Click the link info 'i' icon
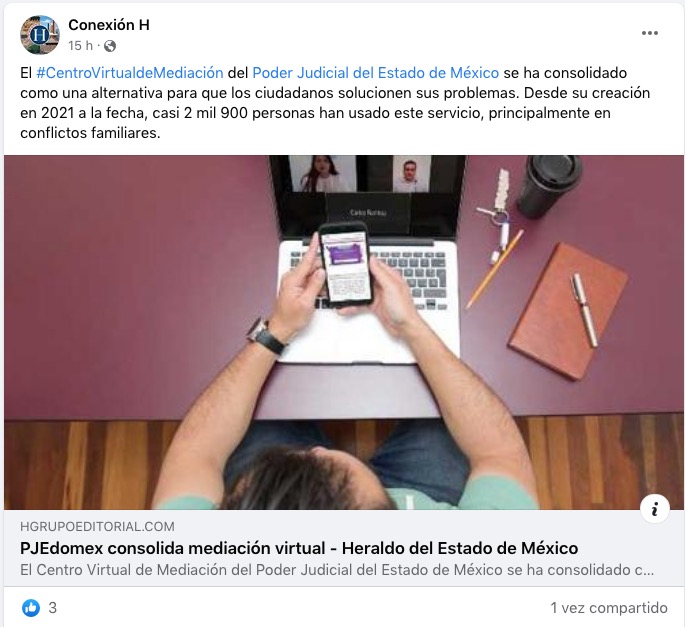 tap(654, 509)
